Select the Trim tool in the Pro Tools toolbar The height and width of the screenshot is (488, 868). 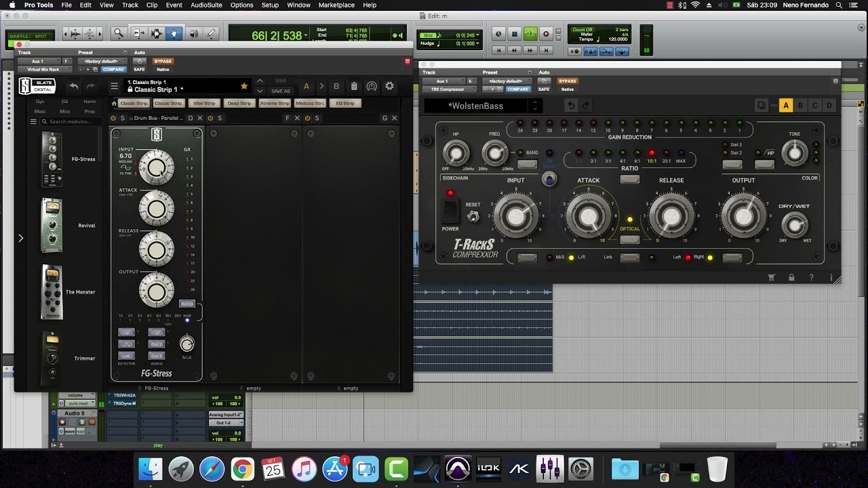tap(138, 33)
